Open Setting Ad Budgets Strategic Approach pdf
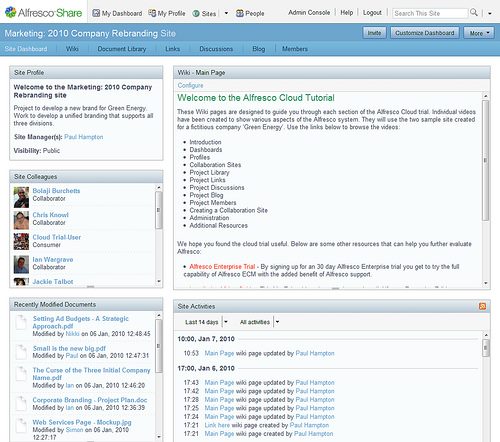The image size is (500, 442). [x=80, y=322]
